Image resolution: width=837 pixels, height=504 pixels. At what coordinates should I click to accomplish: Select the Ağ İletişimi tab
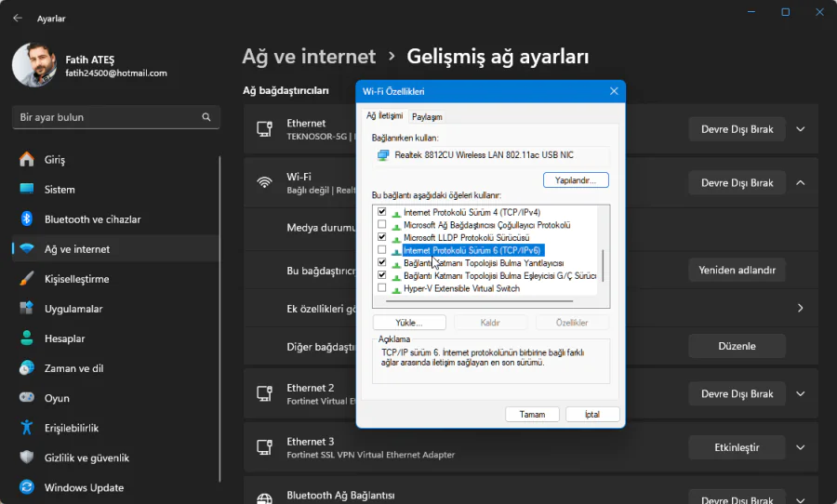[384, 116]
